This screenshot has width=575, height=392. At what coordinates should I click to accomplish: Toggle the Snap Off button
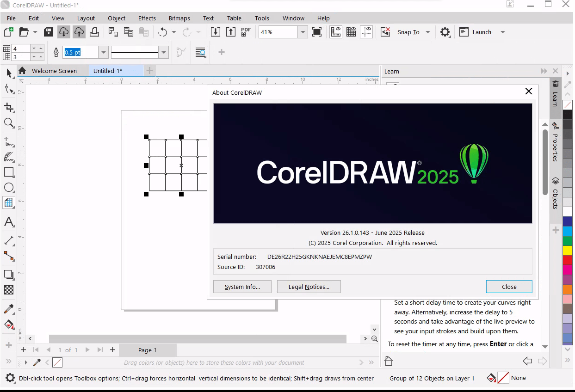click(385, 32)
